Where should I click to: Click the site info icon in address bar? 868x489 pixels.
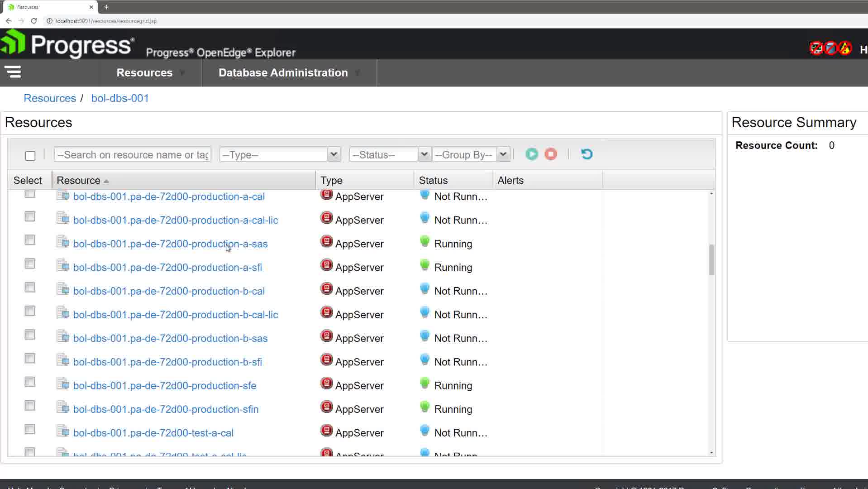[50, 21]
